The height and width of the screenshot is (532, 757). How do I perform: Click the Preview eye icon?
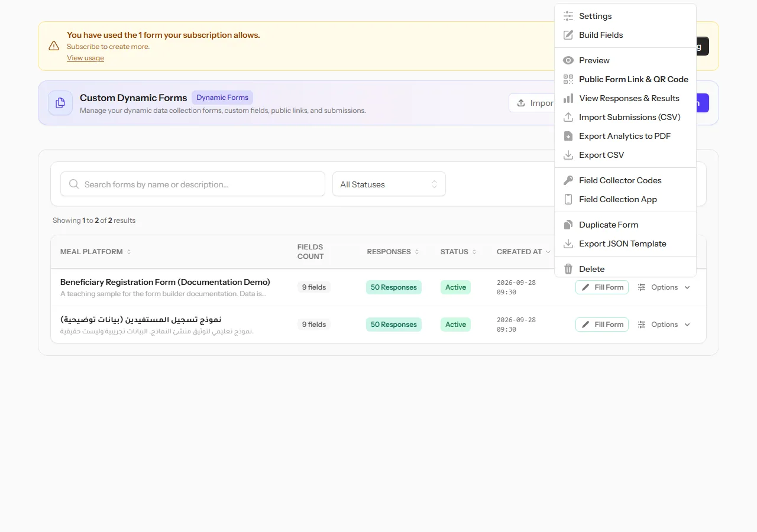(x=568, y=60)
